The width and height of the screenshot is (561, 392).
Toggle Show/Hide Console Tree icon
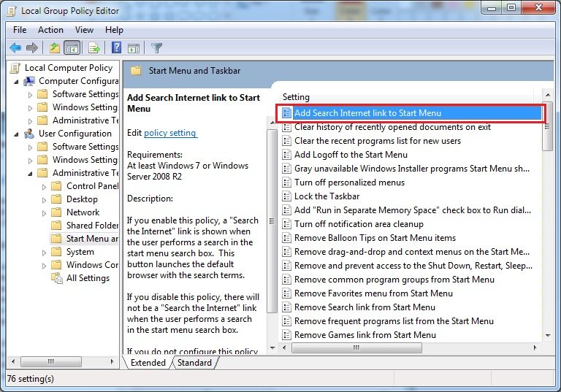tap(72, 47)
